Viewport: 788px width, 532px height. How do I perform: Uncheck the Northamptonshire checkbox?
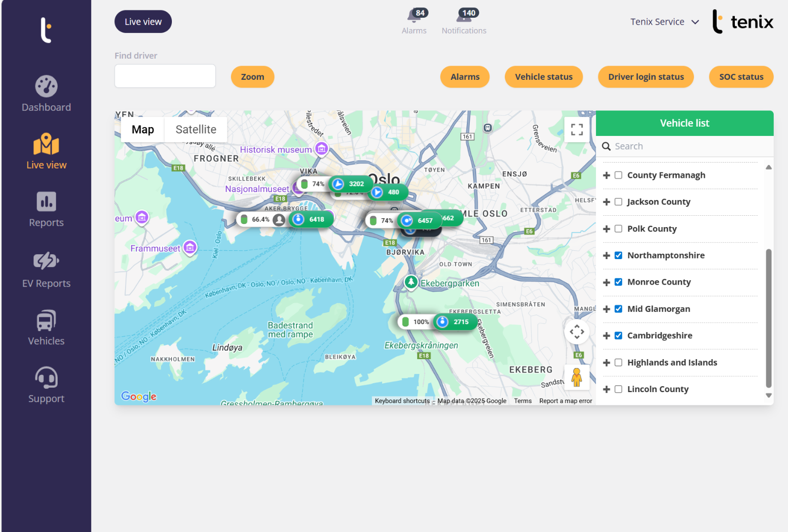point(619,255)
